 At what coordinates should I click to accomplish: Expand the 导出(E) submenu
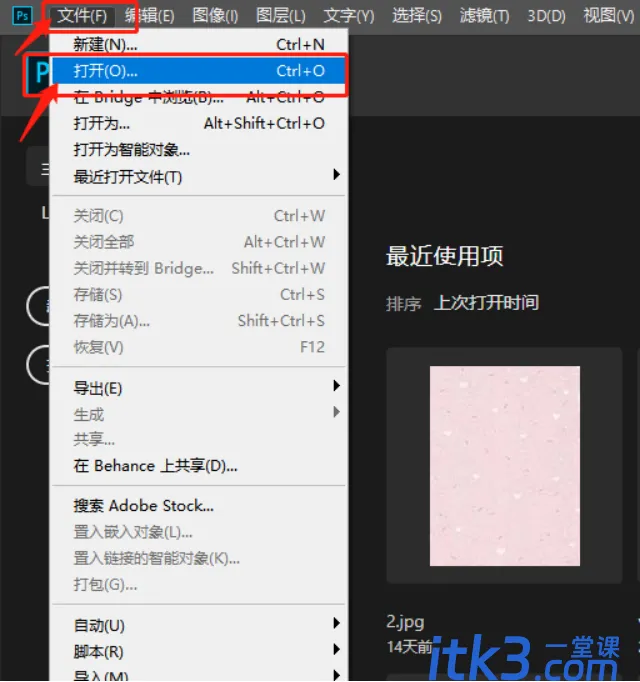point(199,388)
